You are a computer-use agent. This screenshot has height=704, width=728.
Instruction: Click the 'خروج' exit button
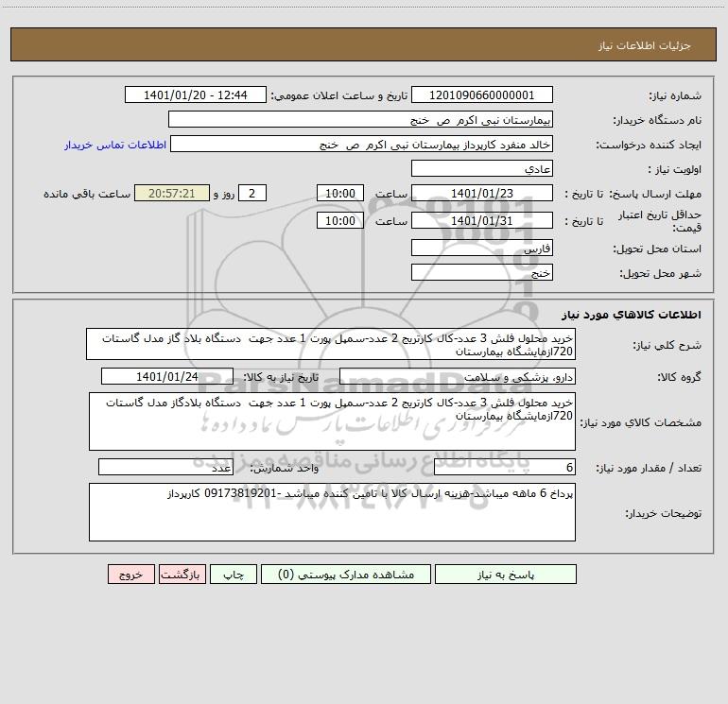click(x=130, y=574)
